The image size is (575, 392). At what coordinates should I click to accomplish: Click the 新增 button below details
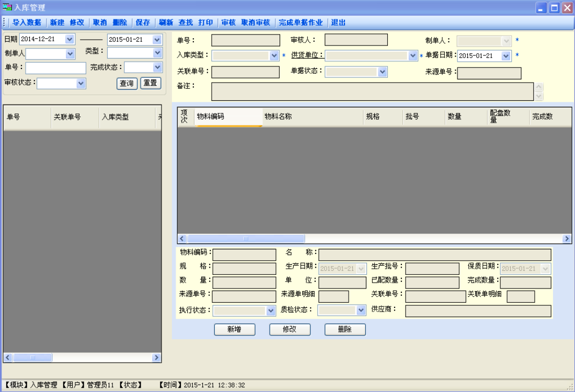pos(235,329)
